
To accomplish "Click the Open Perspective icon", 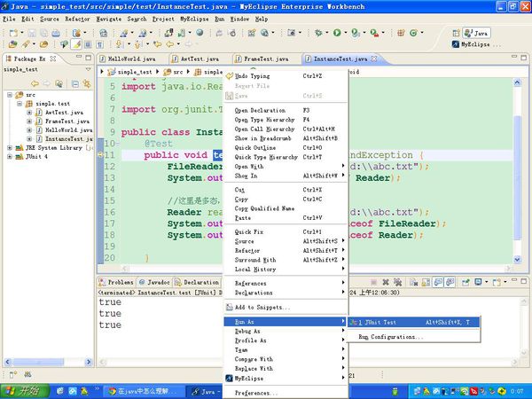I will [x=456, y=33].
